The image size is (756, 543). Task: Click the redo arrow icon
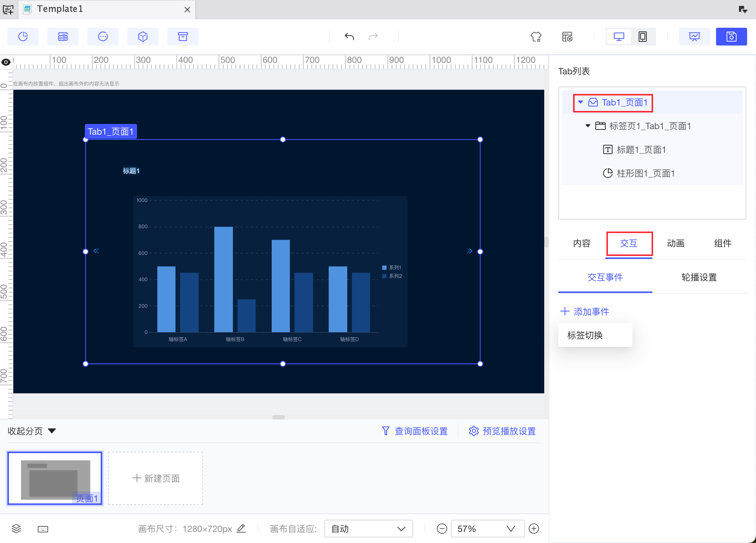click(373, 37)
